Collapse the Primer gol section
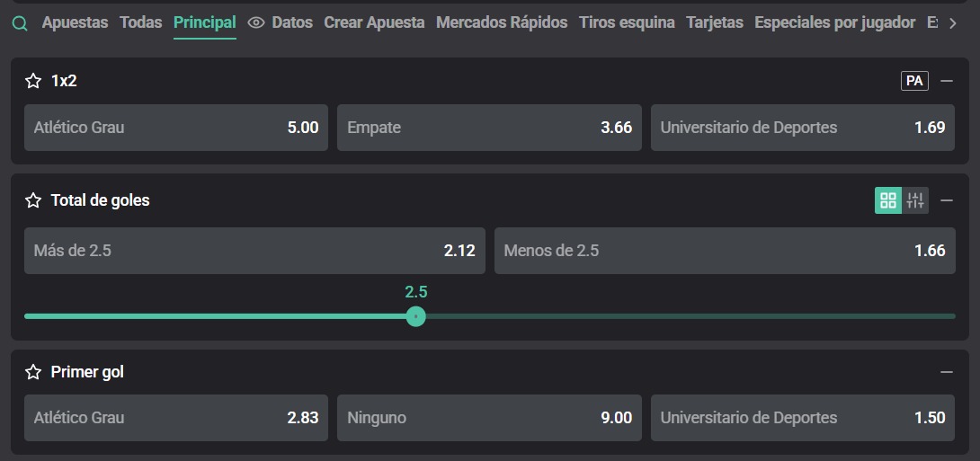The height and width of the screenshot is (461, 980). 947,372
